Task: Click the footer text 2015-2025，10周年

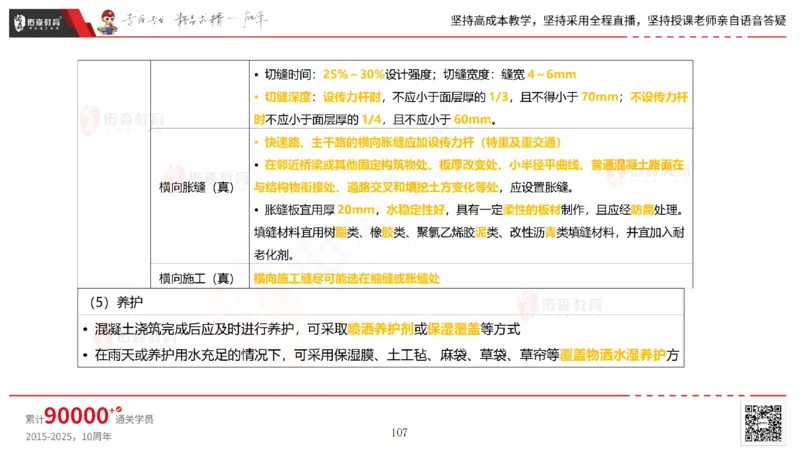Action: click(x=68, y=437)
